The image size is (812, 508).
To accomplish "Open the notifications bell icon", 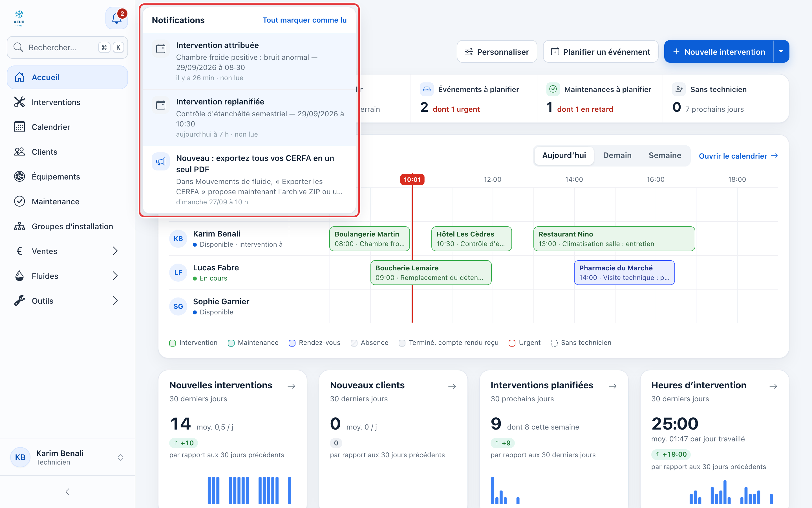I will (x=116, y=18).
